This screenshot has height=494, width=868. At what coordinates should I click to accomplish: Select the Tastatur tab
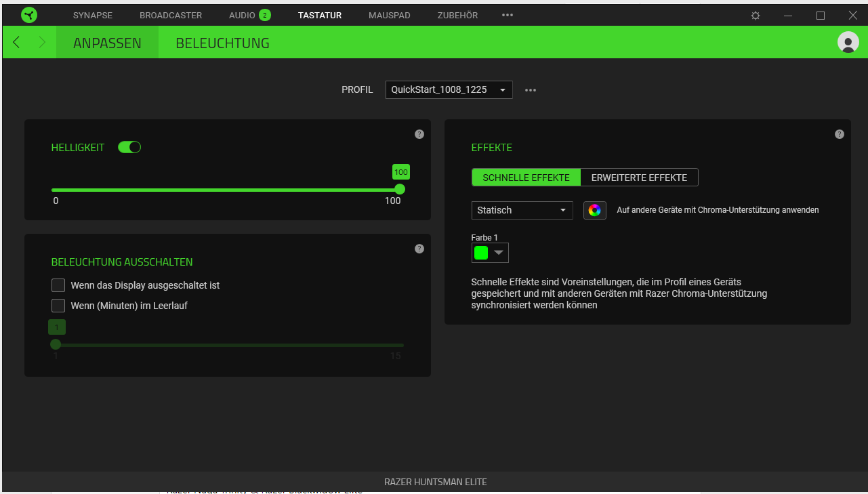pos(320,15)
